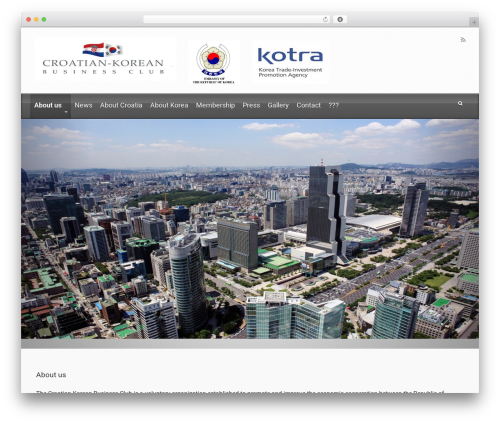
Task: Open the KOTRA agency logo
Action: pos(290,62)
